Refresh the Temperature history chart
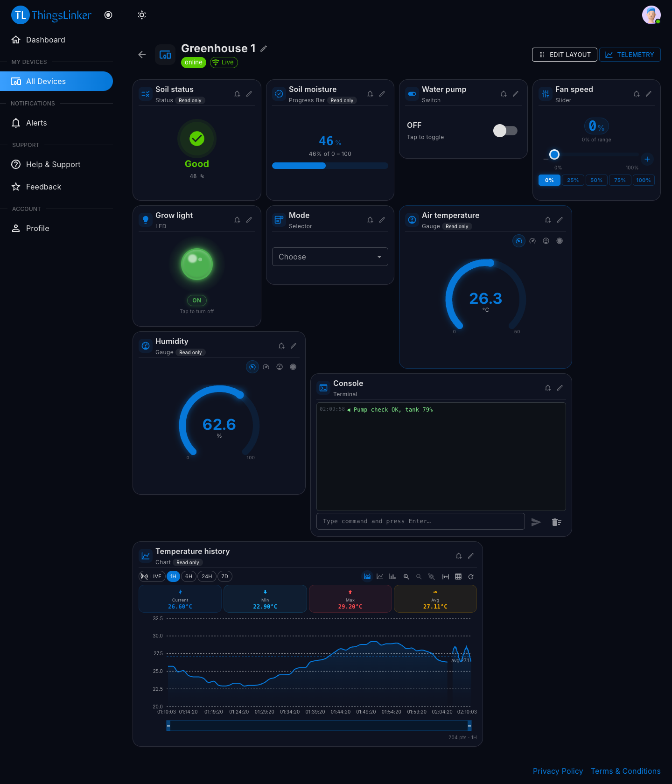This screenshot has width=672, height=784. click(471, 577)
